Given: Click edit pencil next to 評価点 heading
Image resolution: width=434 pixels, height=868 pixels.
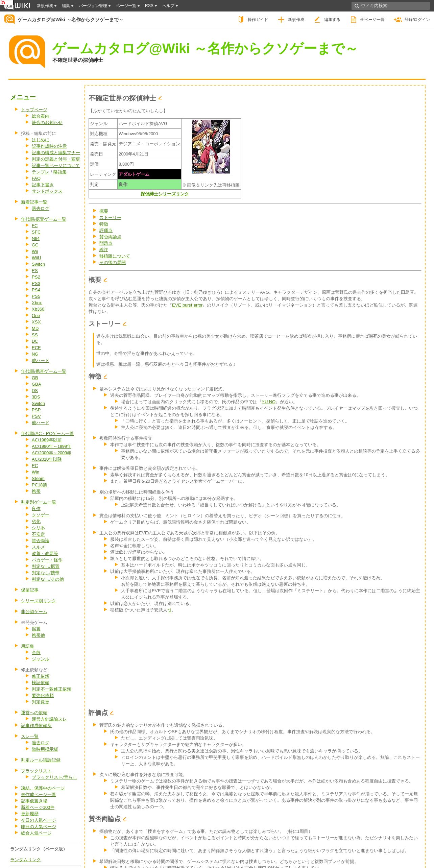Looking at the screenshot, I should point(112,713).
